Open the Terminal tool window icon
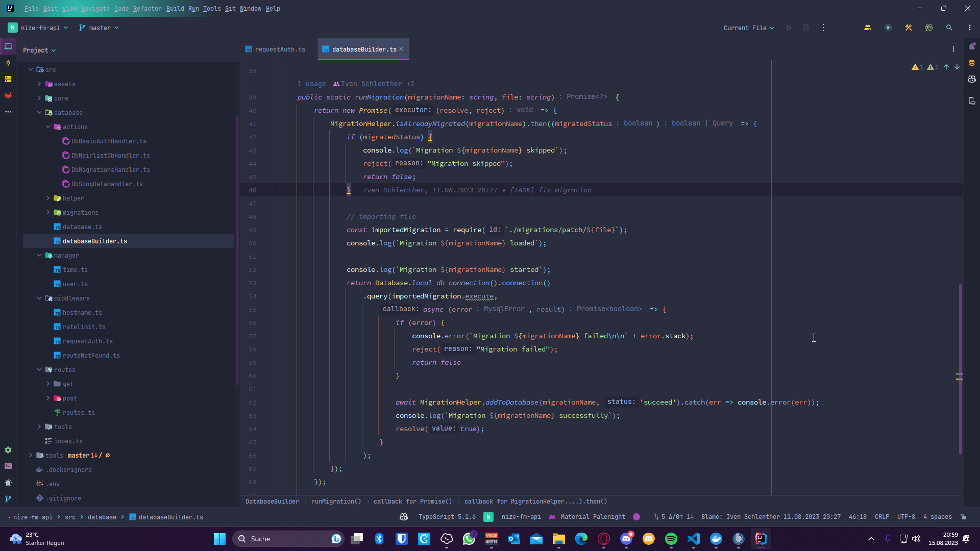 tap(8, 466)
